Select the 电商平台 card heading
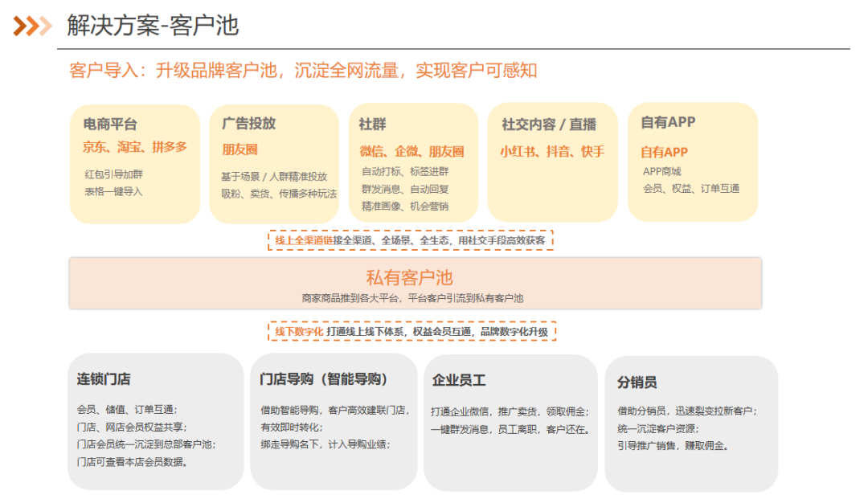This screenshot has width=868, height=499. (110, 125)
